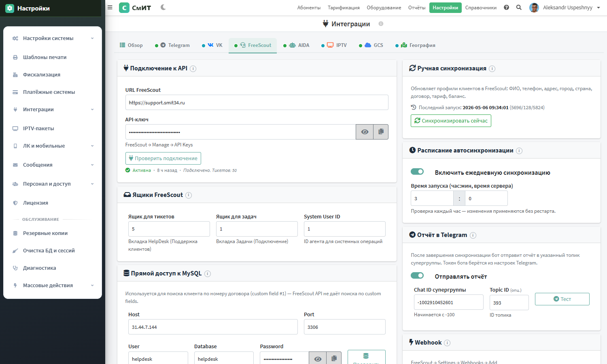
Task: Open the help question mark icon
Action: 506,7
